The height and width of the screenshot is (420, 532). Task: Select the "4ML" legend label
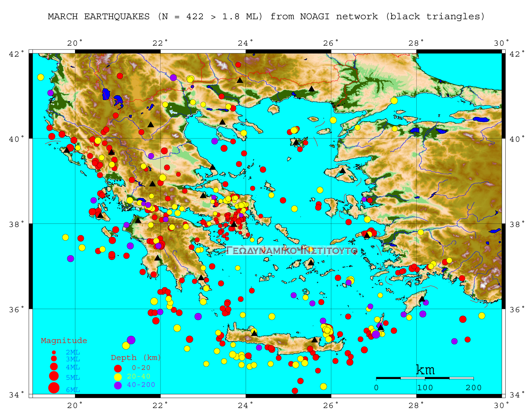(x=73, y=367)
